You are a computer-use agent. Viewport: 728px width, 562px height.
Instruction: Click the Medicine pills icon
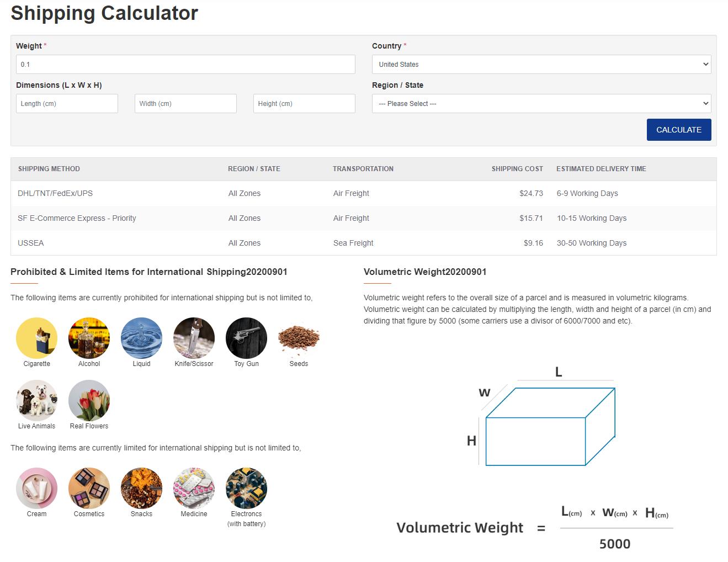(194, 488)
